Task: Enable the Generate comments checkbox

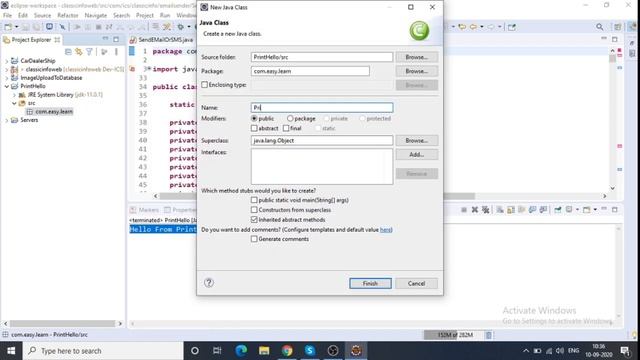Action: point(254,239)
